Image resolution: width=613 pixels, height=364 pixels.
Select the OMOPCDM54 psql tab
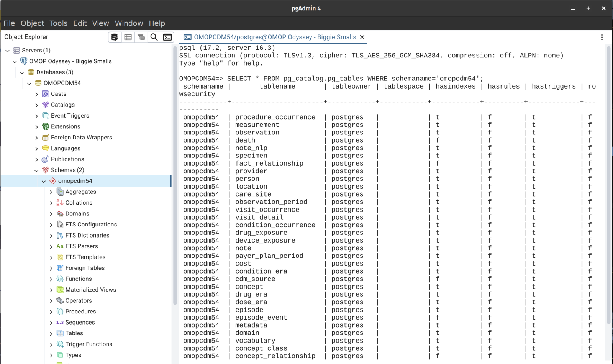(x=275, y=37)
